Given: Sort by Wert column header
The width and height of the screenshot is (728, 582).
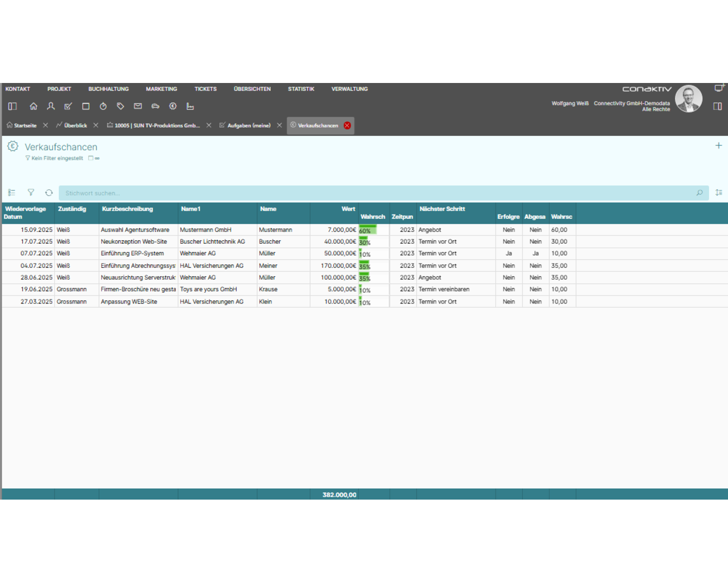Looking at the screenshot, I should 334,213.
